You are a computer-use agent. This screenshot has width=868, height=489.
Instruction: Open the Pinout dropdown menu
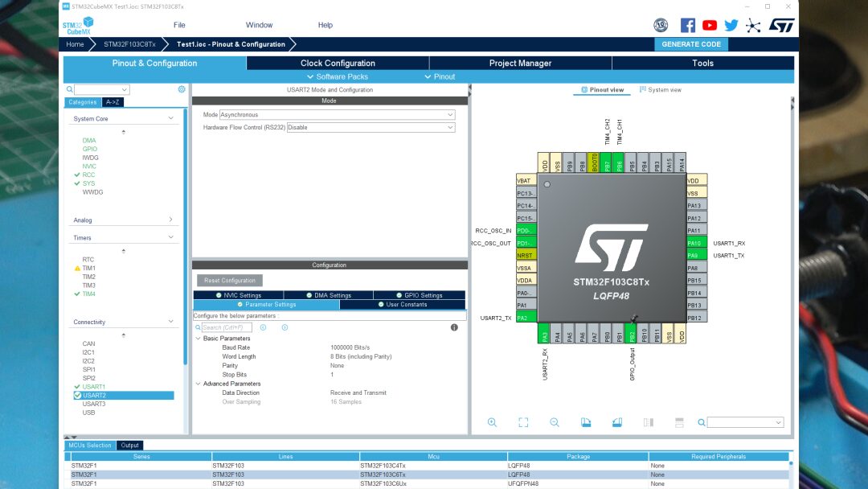[440, 77]
